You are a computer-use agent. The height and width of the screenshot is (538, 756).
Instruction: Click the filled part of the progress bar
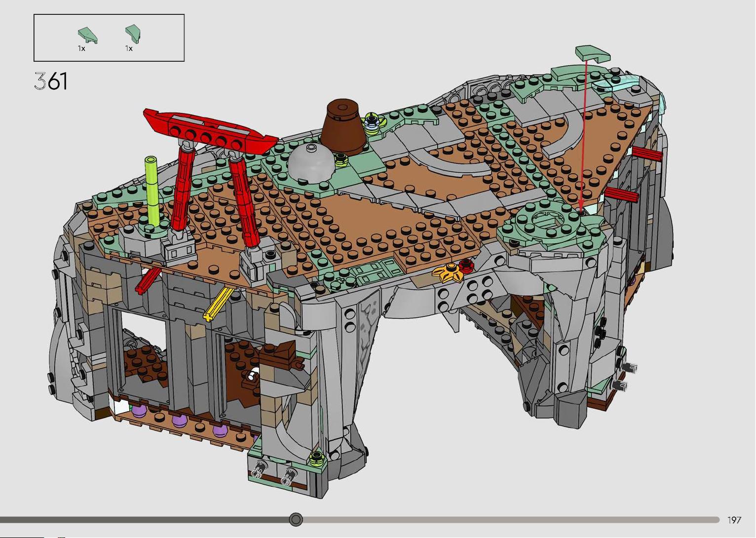pos(145,520)
